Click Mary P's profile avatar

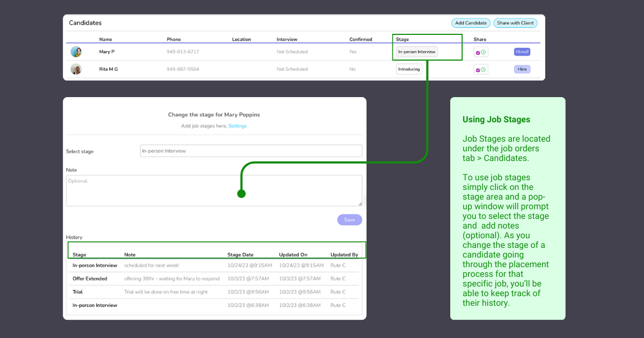[x=76, y=52]
